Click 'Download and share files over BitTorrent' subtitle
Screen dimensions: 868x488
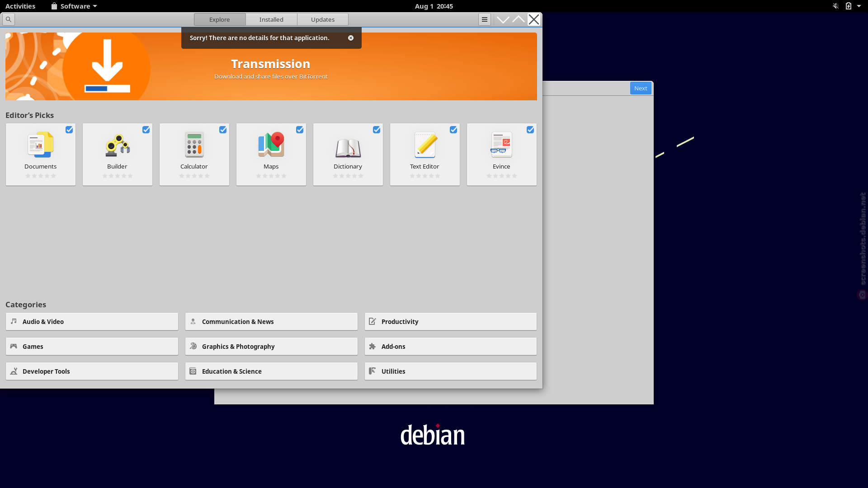coord(271,76)
